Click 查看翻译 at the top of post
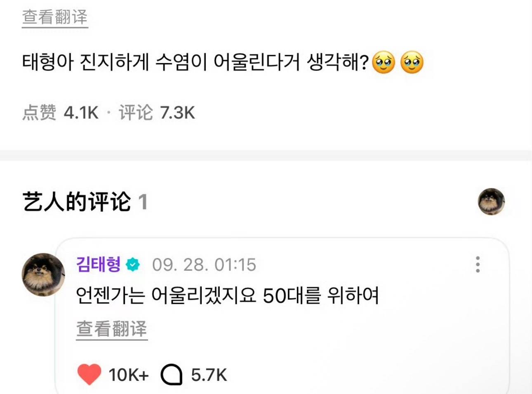This screenshot has width=532, height=394. coord(55,17)
